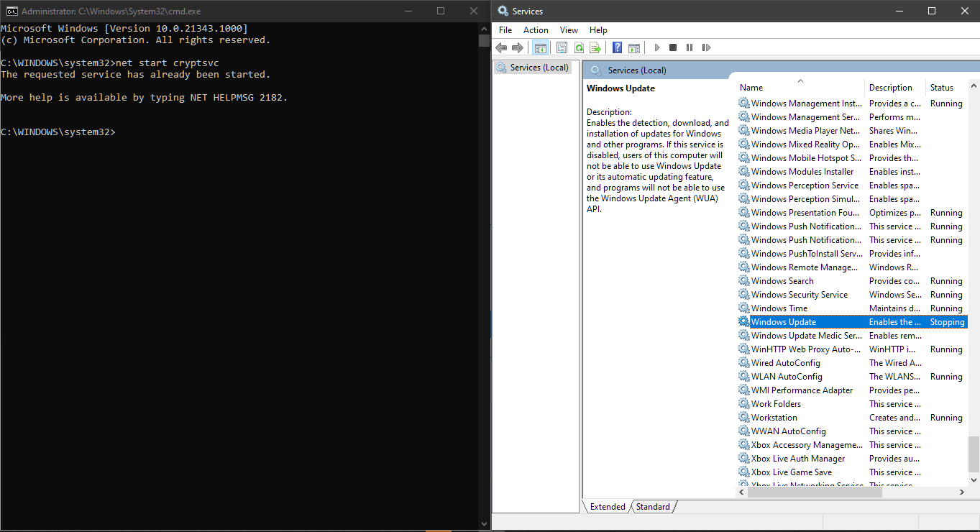Click gear icon beside WLAN AutoConfig
980x532 pixels.
coord(743,377)
